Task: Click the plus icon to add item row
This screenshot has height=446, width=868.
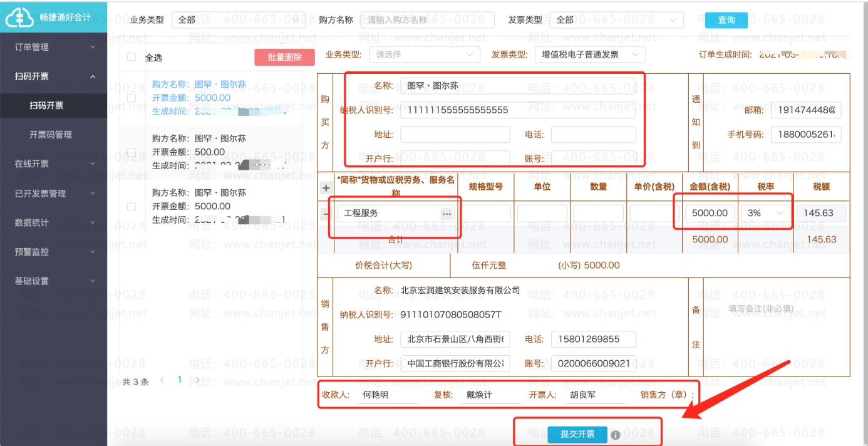Action: 326,188
